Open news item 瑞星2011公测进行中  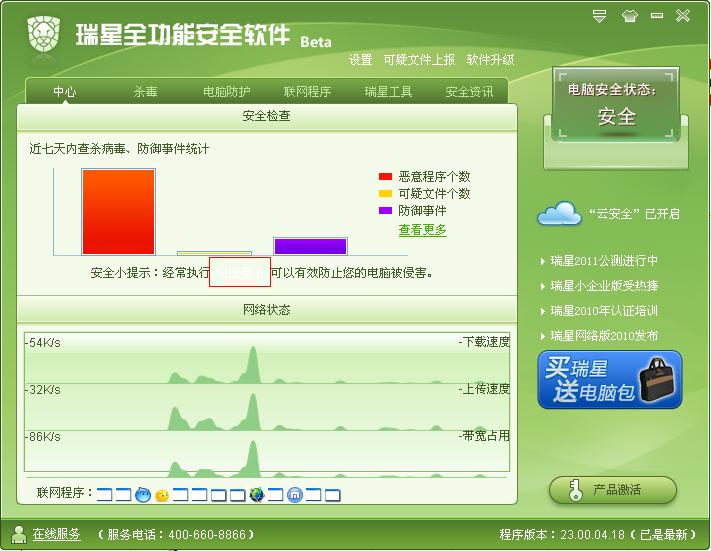point(604,261)
